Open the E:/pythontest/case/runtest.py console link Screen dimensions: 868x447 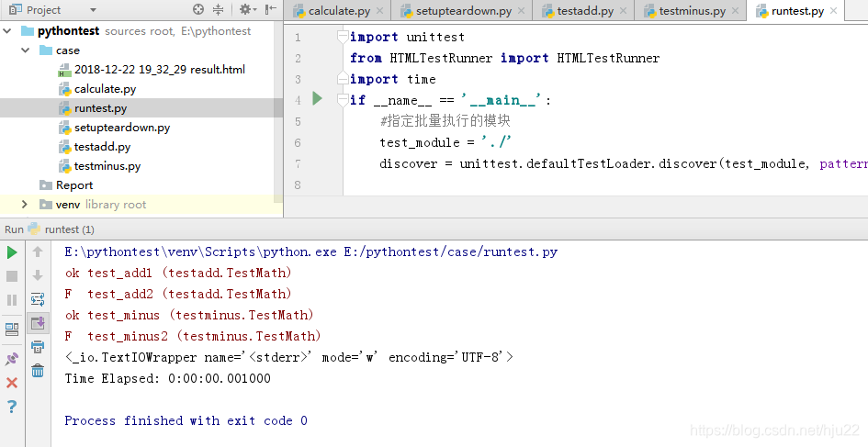tap(451, 251)
